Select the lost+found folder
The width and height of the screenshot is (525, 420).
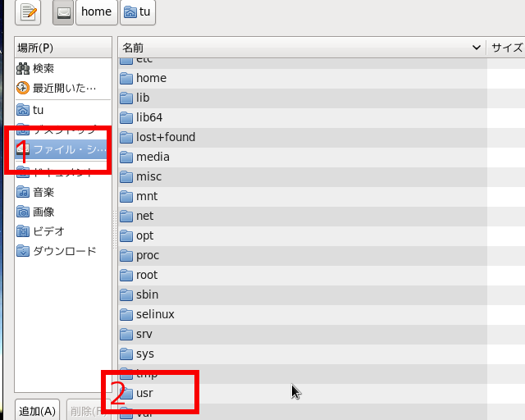(x=165, y=137)
